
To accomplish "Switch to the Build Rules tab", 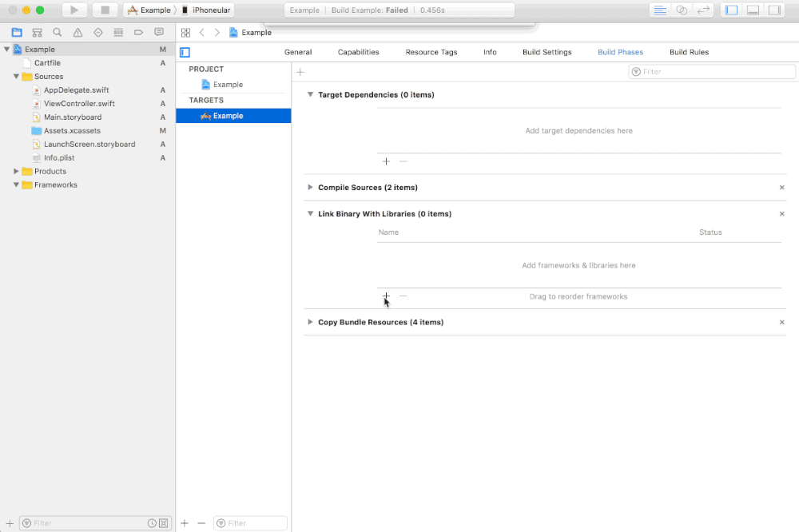I will pos(689,53).
